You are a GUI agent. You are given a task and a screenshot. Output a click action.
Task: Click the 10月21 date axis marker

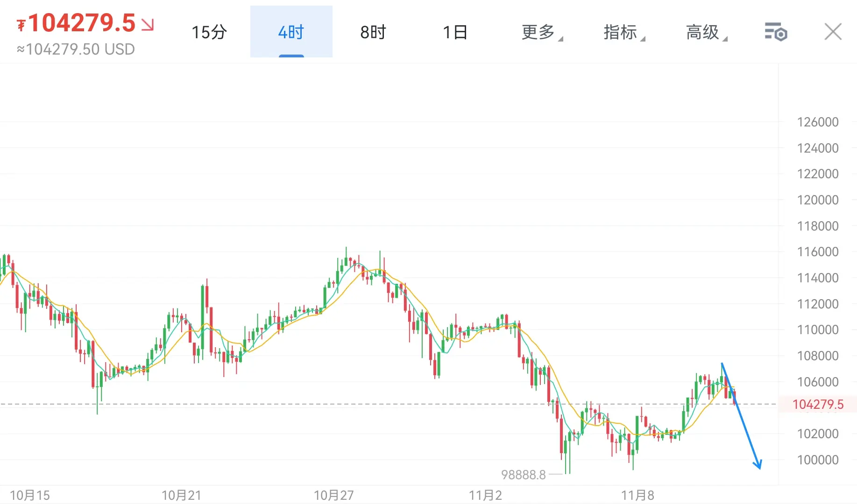[181, 495]
